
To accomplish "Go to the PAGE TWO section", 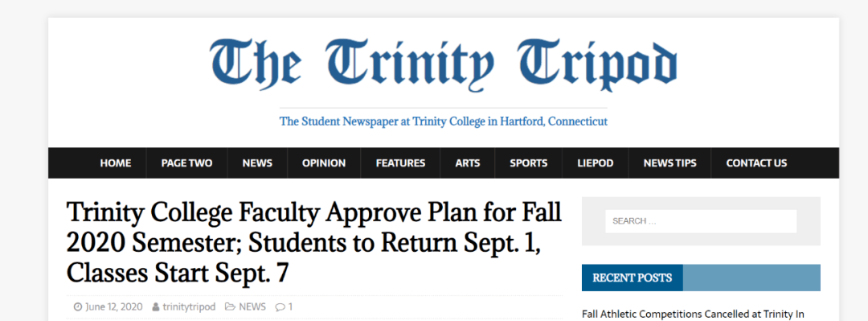I will pyautogui.click(x=186, y=163).
